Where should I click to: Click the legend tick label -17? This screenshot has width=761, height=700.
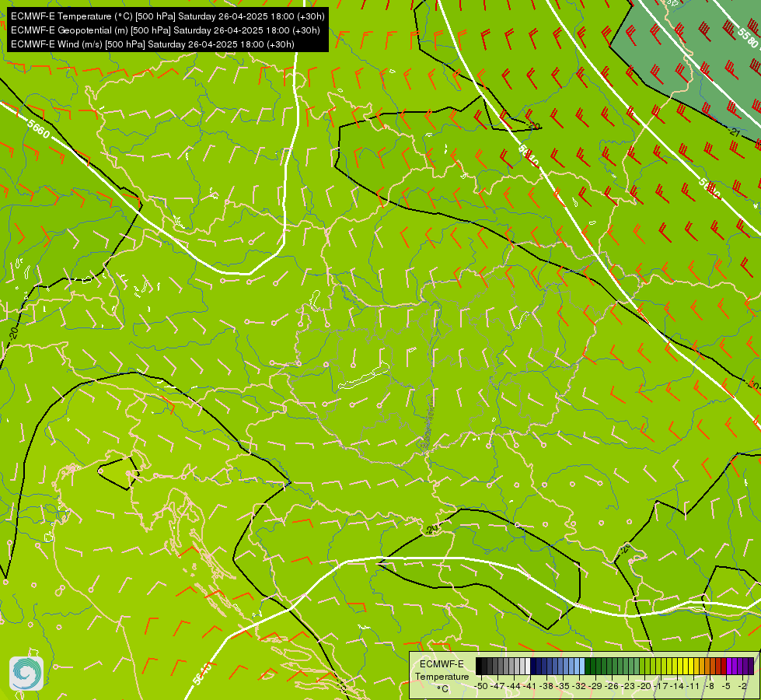tap(661, 687)
